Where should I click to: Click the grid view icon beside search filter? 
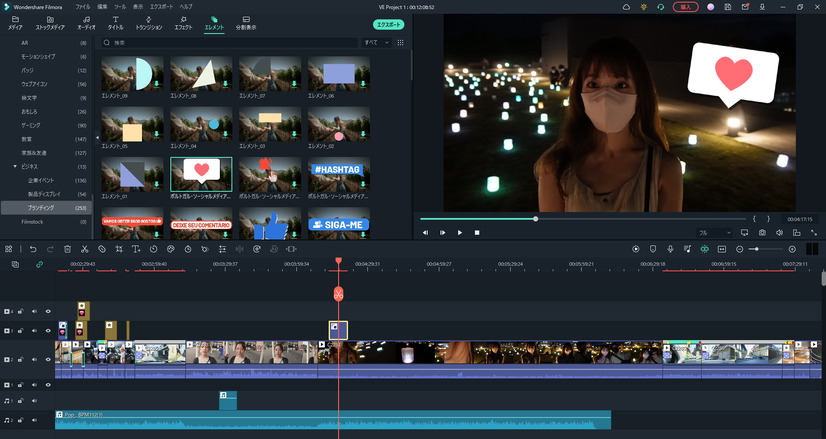(x=400, y=43)
